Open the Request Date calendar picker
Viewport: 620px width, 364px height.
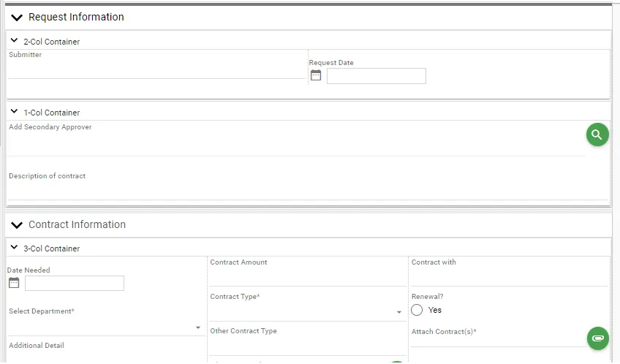316,75
